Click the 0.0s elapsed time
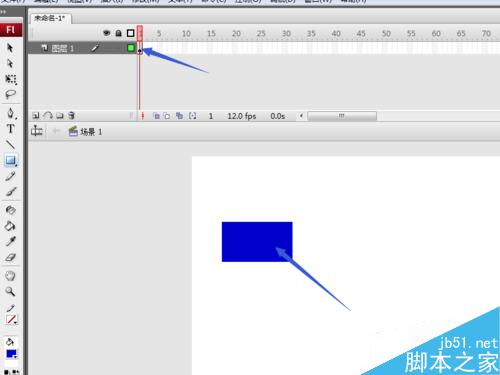The image size is (500, 375). tap(277, 116)
